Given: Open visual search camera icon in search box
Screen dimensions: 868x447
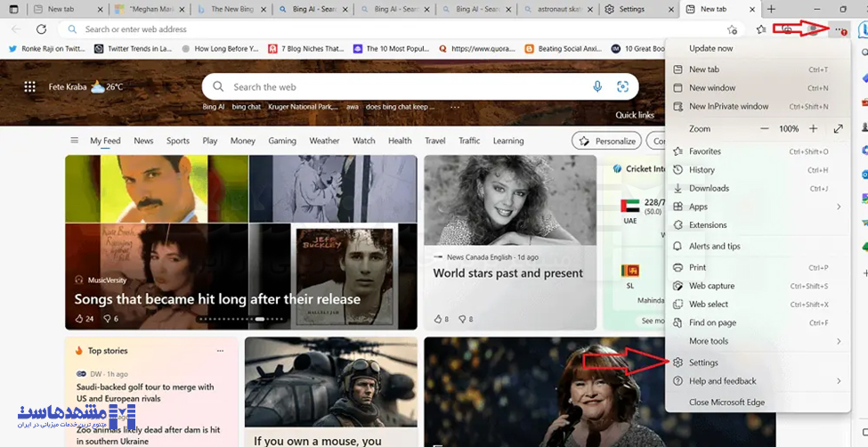Looking at the screenshot, I should pyautogui.click(x=622, y=86).
